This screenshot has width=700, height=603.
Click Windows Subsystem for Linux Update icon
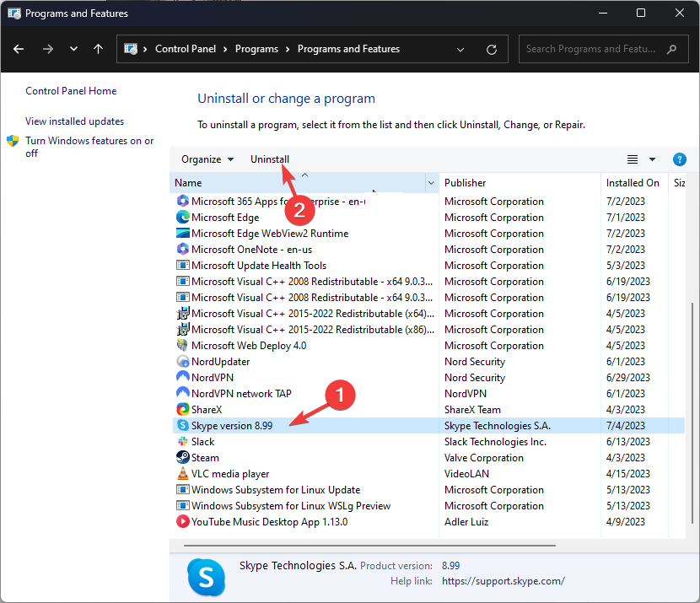coord(182,490)
